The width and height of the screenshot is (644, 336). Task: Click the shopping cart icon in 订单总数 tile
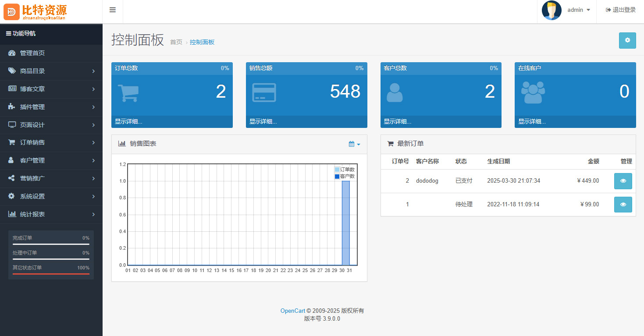(128, 92)
